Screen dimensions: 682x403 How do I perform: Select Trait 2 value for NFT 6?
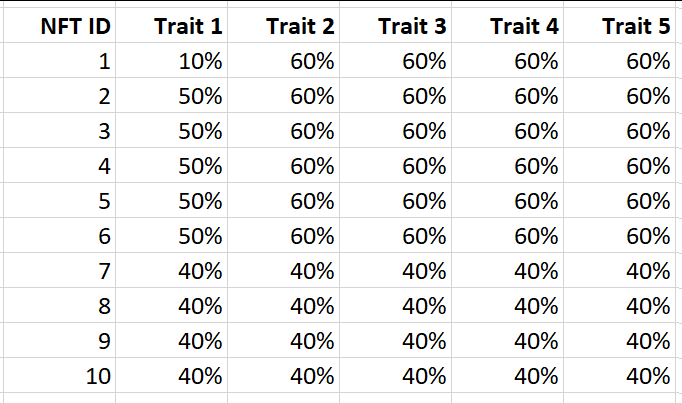pos(311,236)
